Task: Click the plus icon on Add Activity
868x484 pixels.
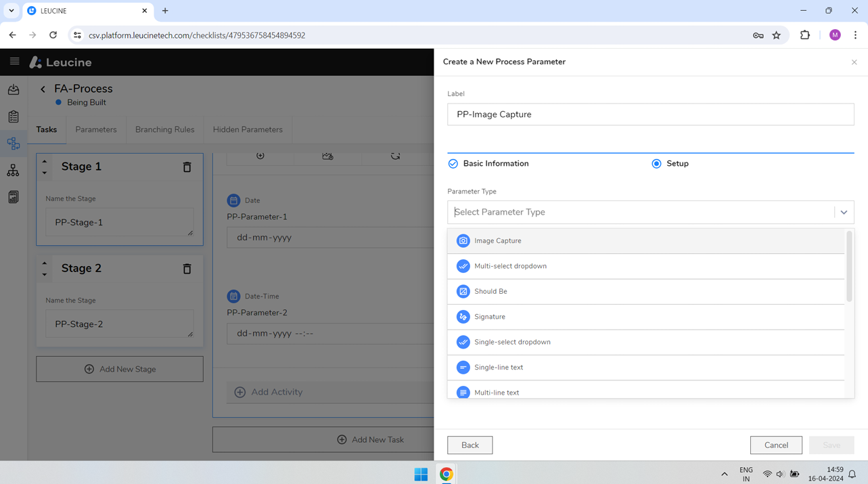Action: pyautogui.click(x=239, y=392)
